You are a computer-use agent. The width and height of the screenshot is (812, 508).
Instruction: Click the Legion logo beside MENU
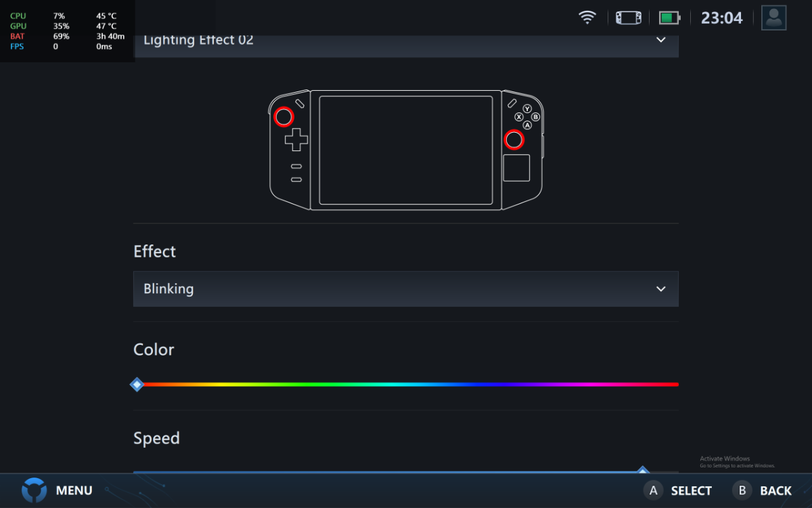pyautogui.click(x=34, y=490)
